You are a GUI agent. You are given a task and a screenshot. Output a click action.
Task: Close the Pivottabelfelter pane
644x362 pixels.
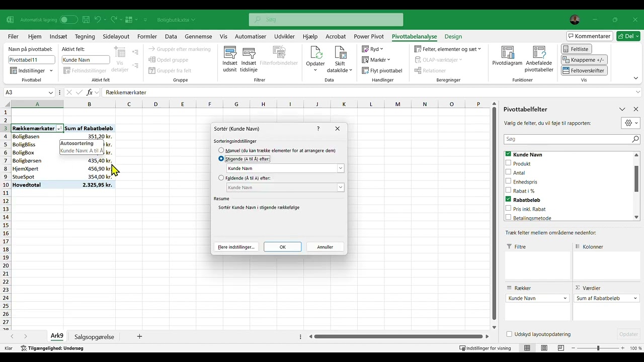click(x=636, y=109)
